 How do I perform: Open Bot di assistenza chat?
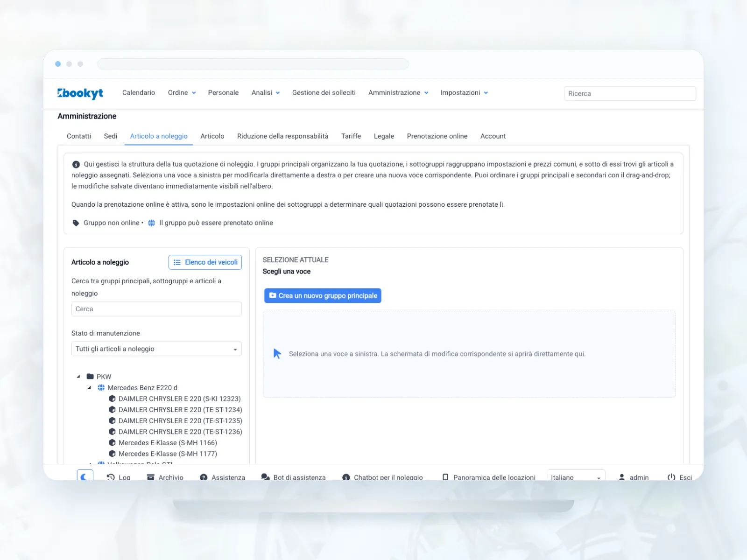(293, 477)
